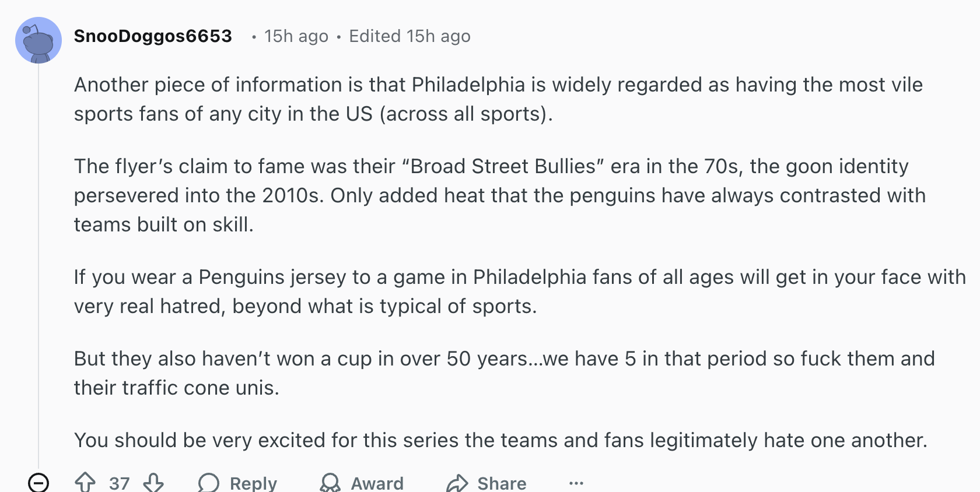Open the three-dot more options menu
980x492 pixels.
click(576, 483)
